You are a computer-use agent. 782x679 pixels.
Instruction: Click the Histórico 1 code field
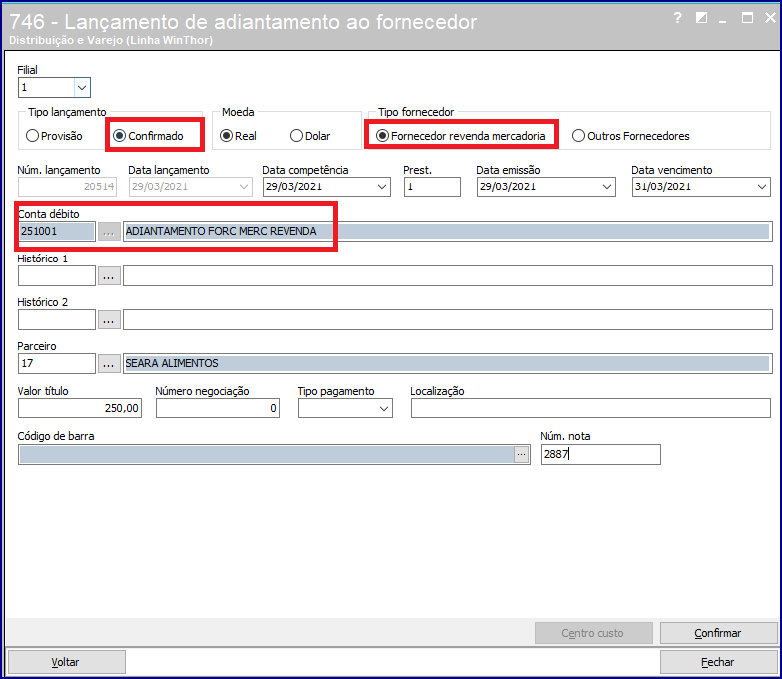click(57, 275)
